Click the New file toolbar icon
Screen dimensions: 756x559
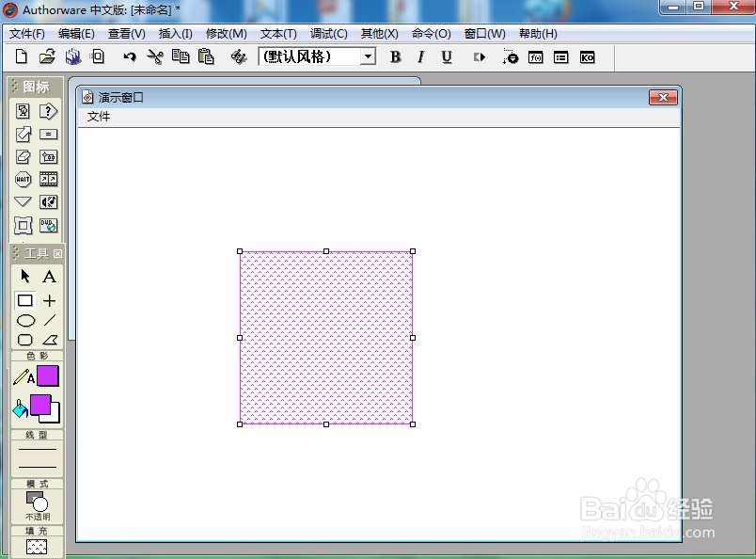click(22, 57)
